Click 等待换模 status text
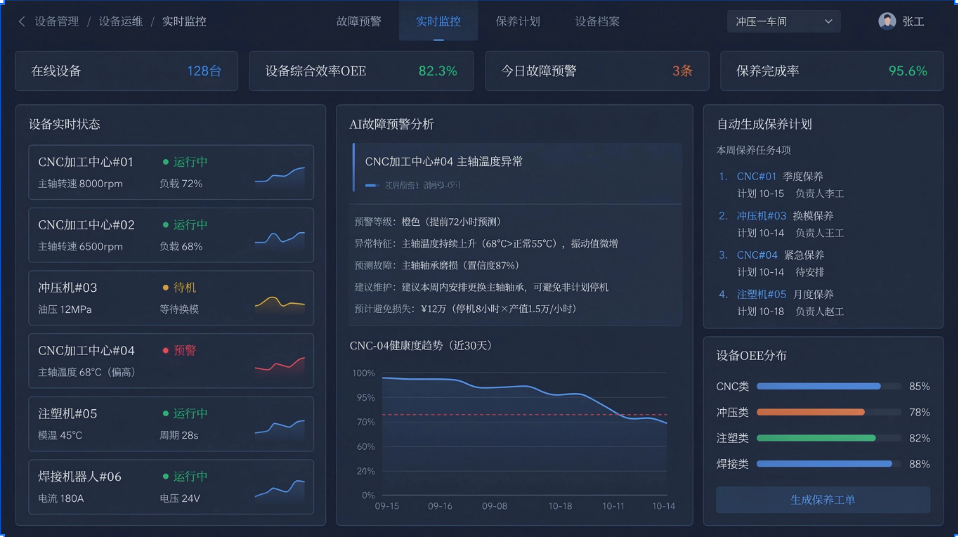Image resolution: width=958 pixels, height=537 pixels. (179, 310)
